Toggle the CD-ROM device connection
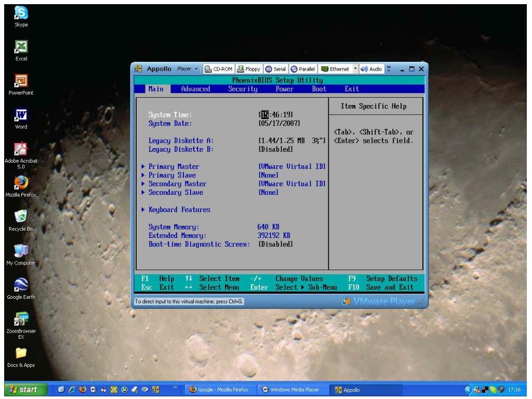Screen dimensions: 532x399 coord(219,69)
